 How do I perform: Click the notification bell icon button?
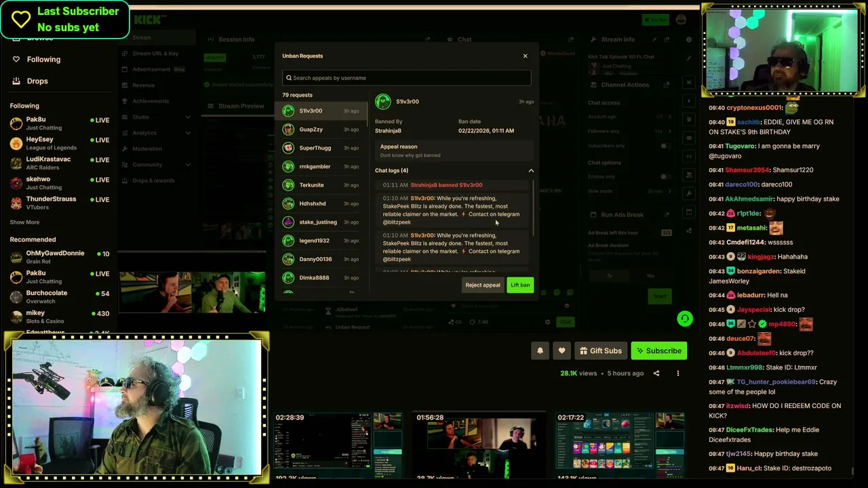click(540, 351)
